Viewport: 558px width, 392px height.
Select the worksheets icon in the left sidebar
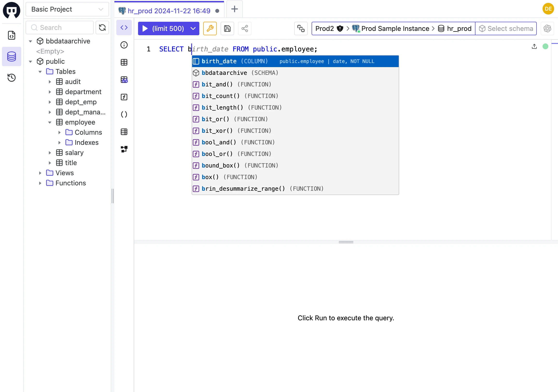pyautogui.click(x=12, y=35)
